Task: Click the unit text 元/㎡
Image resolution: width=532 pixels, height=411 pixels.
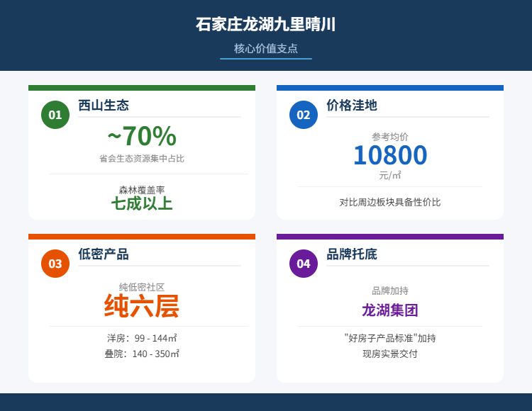Action: 390,176
